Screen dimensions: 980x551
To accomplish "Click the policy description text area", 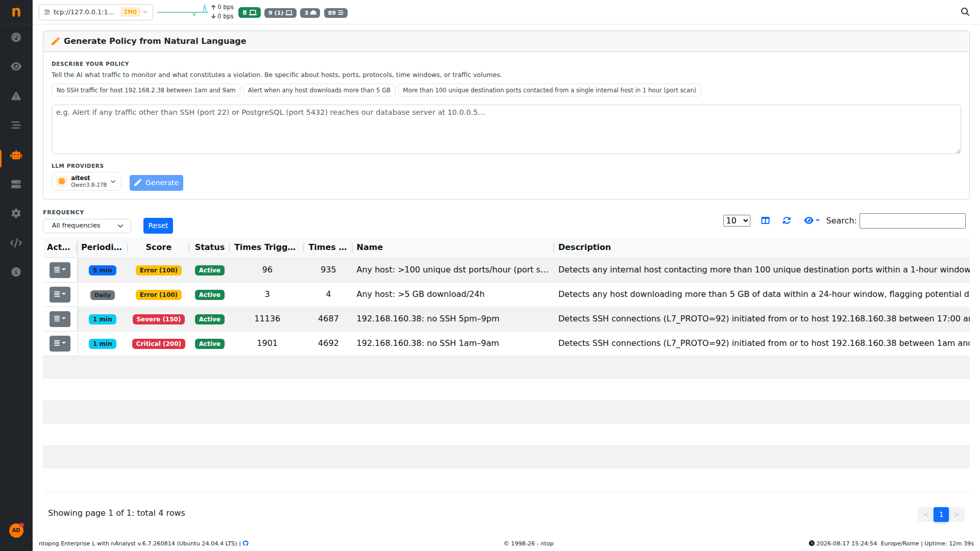I will (x=506, y=130).
